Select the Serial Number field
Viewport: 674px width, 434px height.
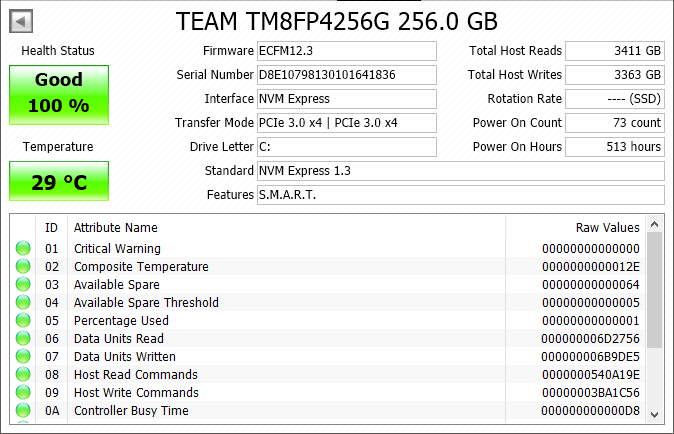point(346,75)
